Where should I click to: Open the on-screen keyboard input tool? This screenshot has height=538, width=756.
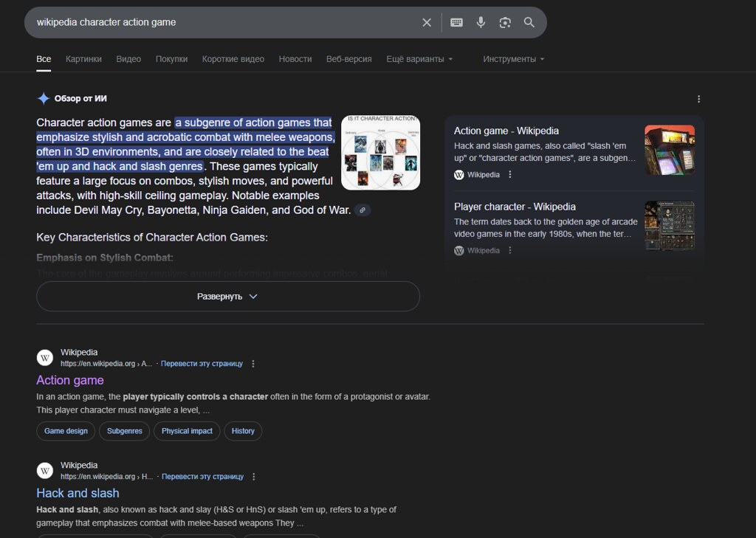[x=456, y=23]
